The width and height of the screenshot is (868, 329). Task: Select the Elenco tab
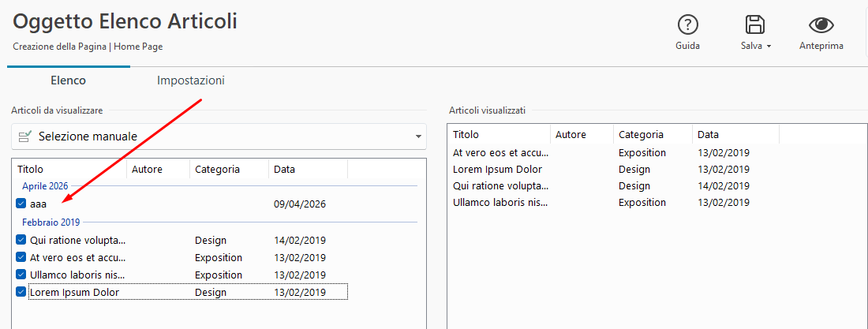(68, 80)
